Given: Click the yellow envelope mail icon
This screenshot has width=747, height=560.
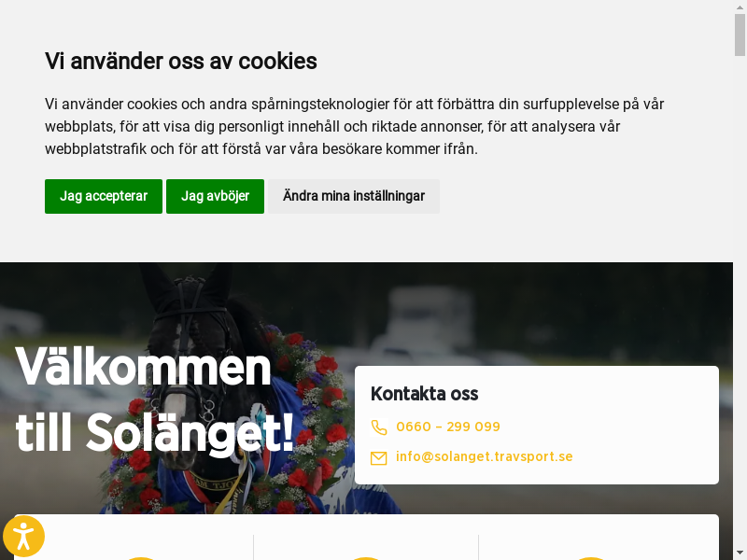Looking at the screenshot, I should (379, 458).
